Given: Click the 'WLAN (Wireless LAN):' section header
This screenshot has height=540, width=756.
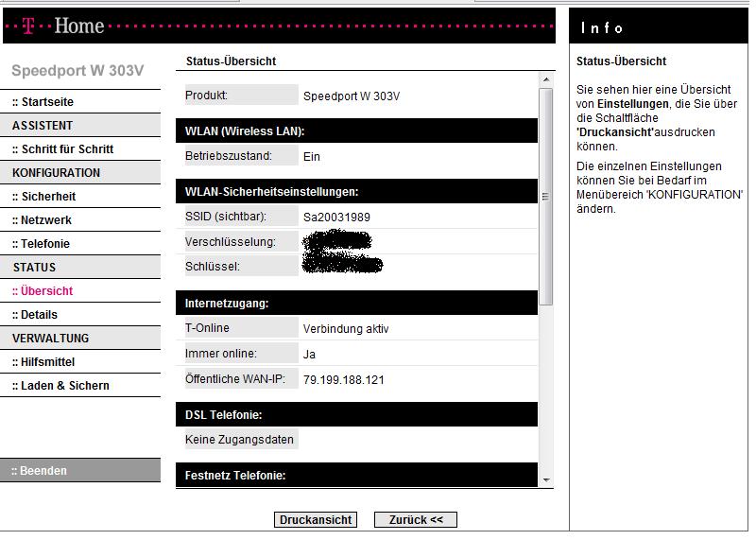Looking at the screenshot, I should [x=357, y=131].
